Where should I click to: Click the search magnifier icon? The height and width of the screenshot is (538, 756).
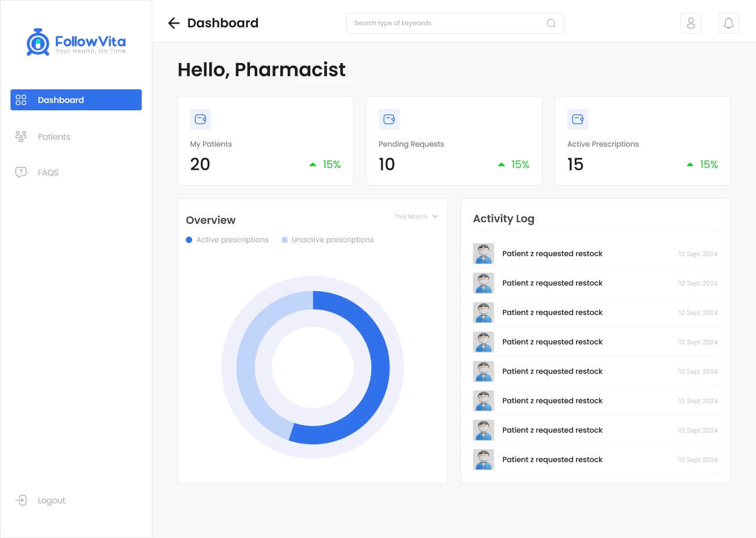[551, 23]
